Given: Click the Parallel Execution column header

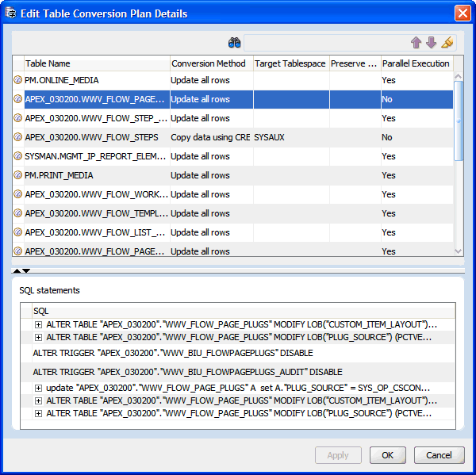Looking at the screenshot, I should 417,63.
